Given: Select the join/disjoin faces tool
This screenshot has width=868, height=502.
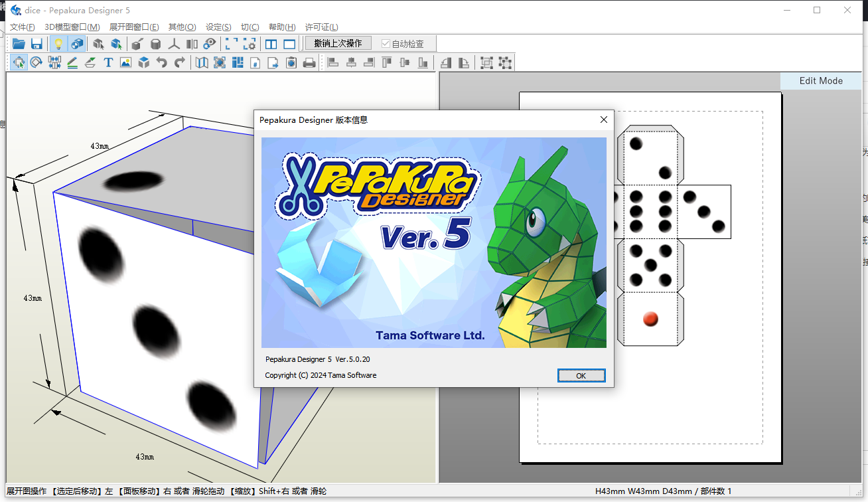Looking at the screenshot, I should [x=54, y=62].
